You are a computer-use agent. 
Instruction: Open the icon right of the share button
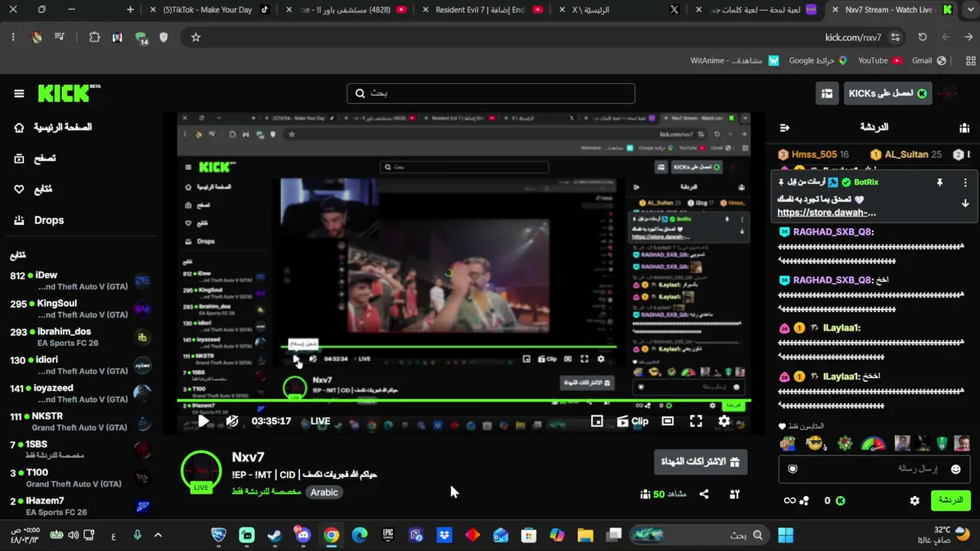(x=734, y=494)
